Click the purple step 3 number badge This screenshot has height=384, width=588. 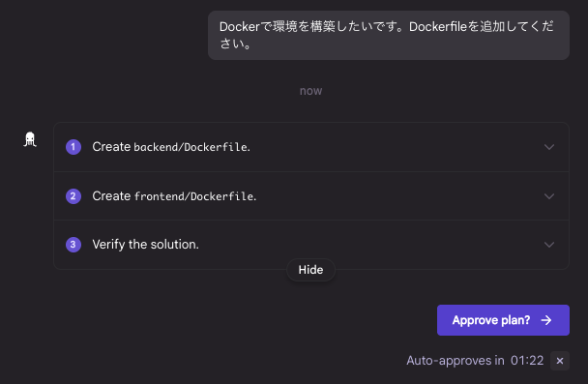pos(73,245)
